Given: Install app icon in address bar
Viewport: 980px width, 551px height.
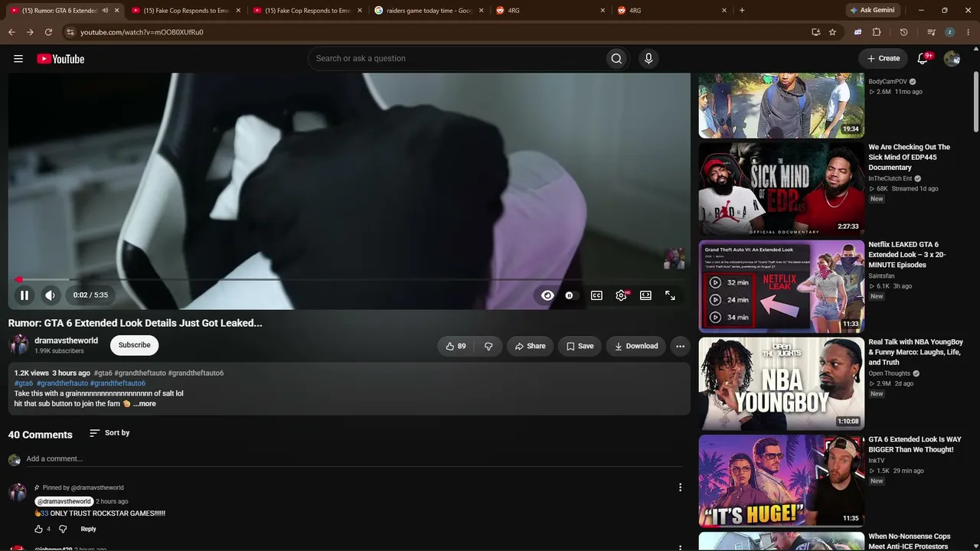Looking at the screenshot, I should click(x=815, y=32).
